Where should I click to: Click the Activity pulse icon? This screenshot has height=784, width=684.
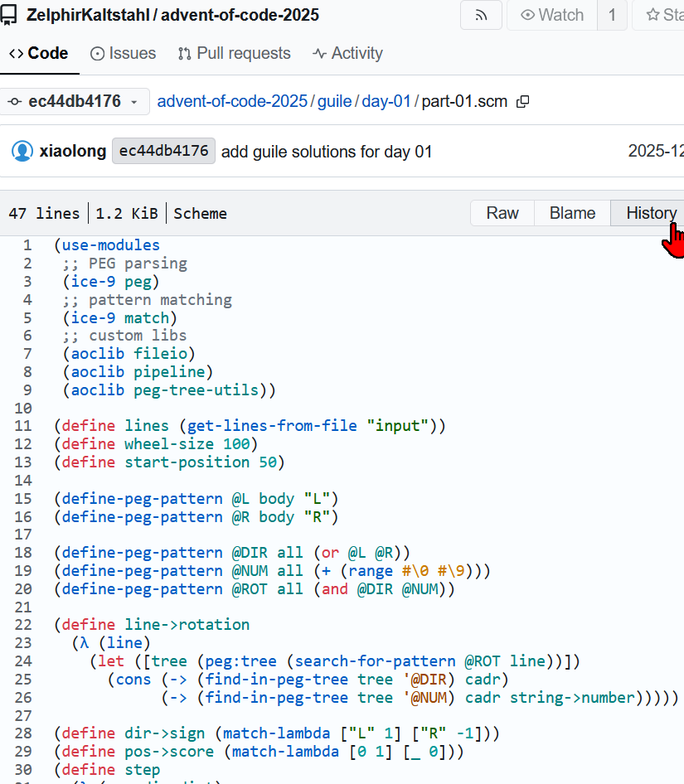[x=318, y=53]
